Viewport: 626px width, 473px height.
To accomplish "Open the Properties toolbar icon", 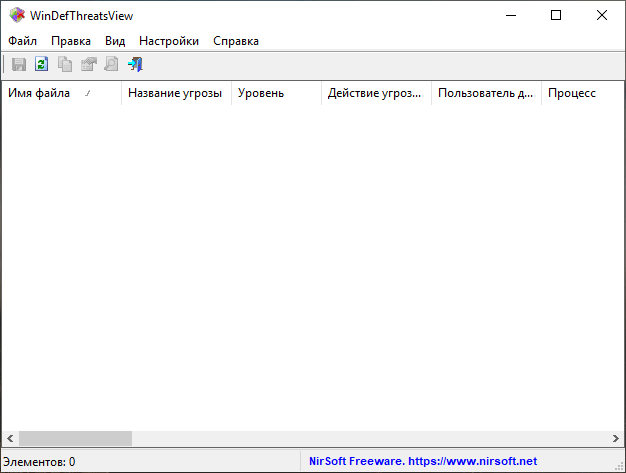I will tap(89, 64).
